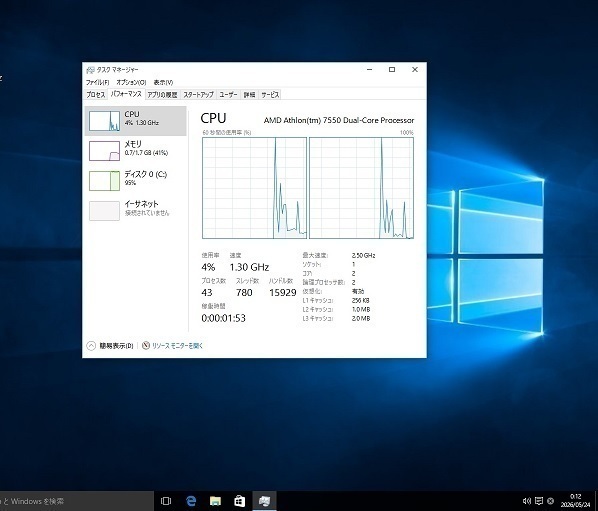The width and height of the screenshot is (598, 511).
Task: Click the 256 KB L1 cache value
Action: pyautogui.click(x=360, y=300)
